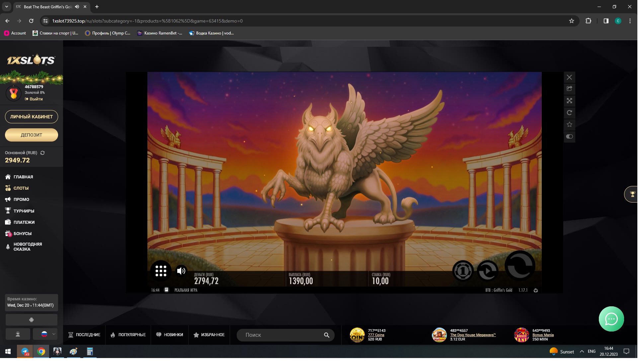Mute the slot game sound

pos(181,271)
